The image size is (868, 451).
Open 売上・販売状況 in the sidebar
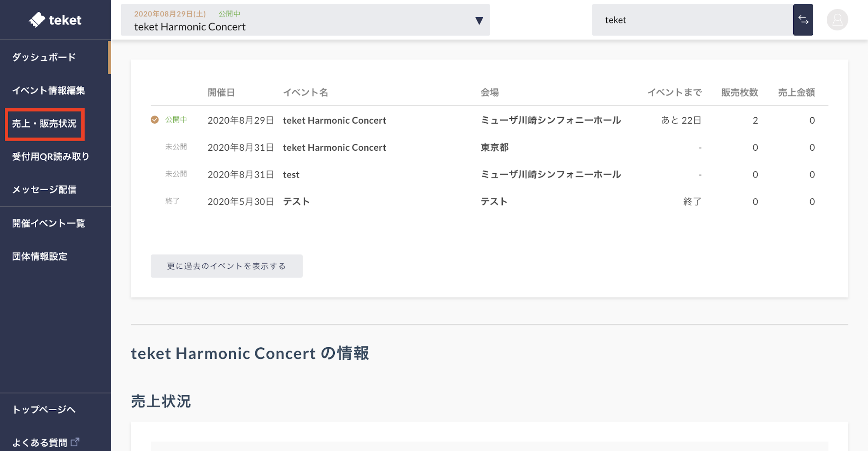tap(44, 124)
